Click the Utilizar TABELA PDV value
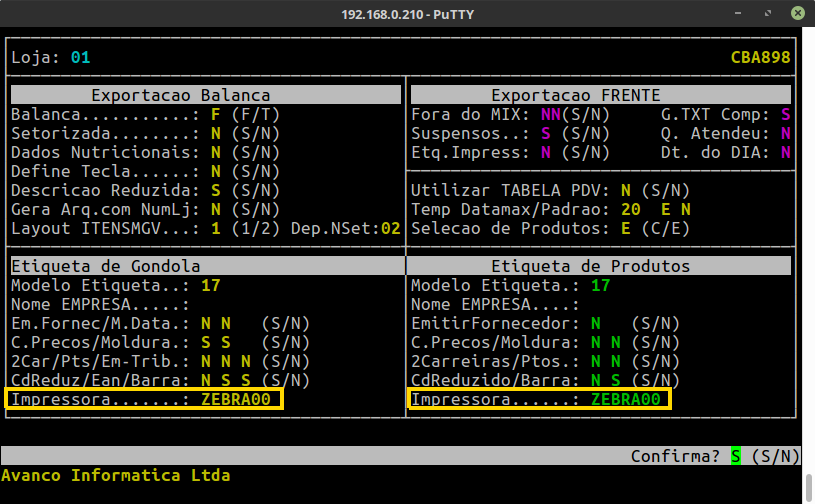This screenshot has height=504, width=815. 625,191
